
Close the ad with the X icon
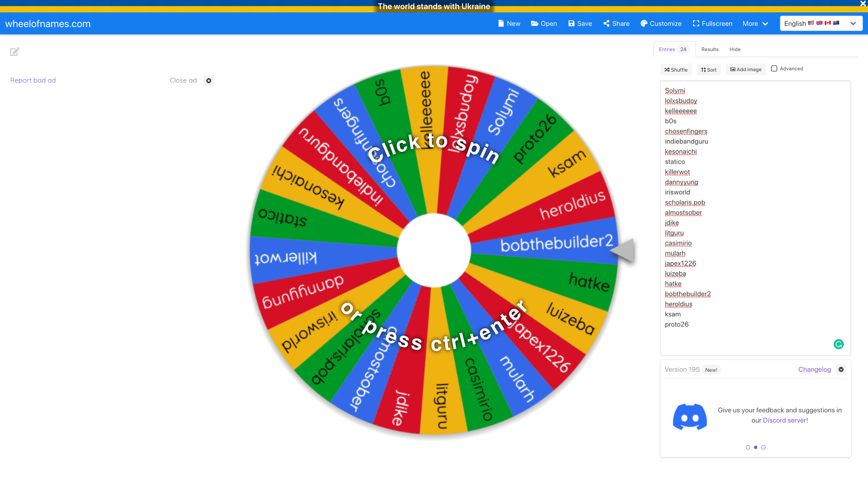click(x=209, y=80)
